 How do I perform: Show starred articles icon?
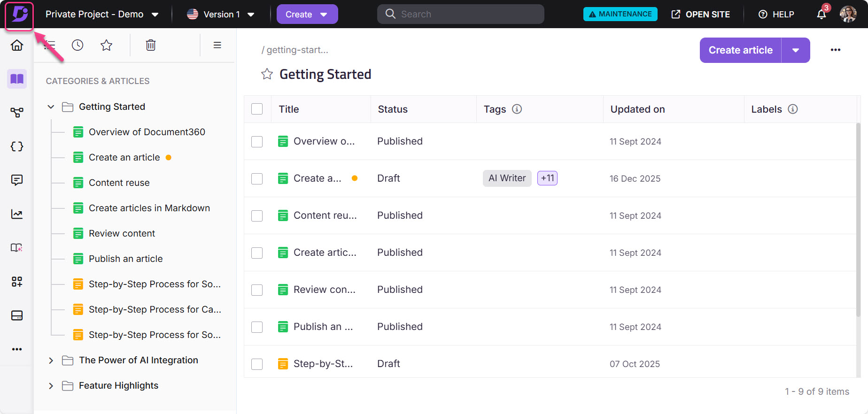[107, 45]
